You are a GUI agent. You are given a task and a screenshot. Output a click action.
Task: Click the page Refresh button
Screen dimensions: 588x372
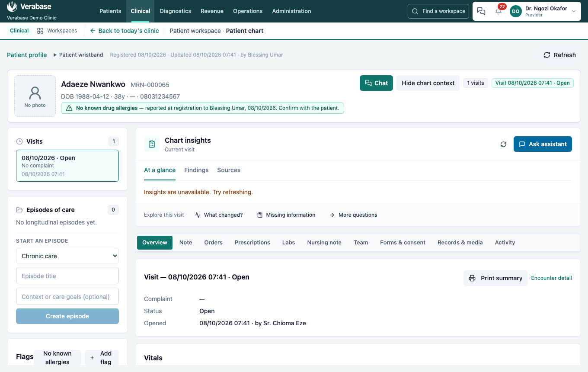tap(559, 55)
